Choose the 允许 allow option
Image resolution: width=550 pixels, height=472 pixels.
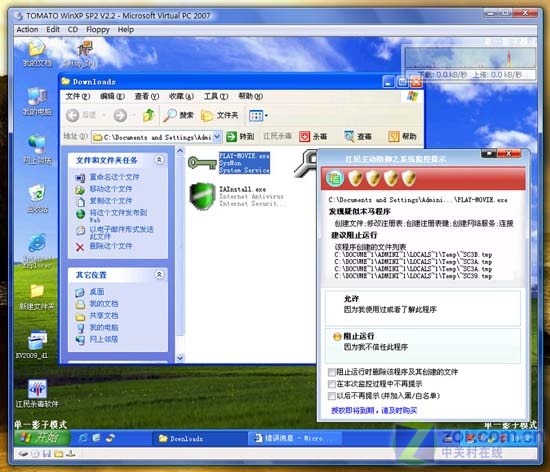[423, 308]
